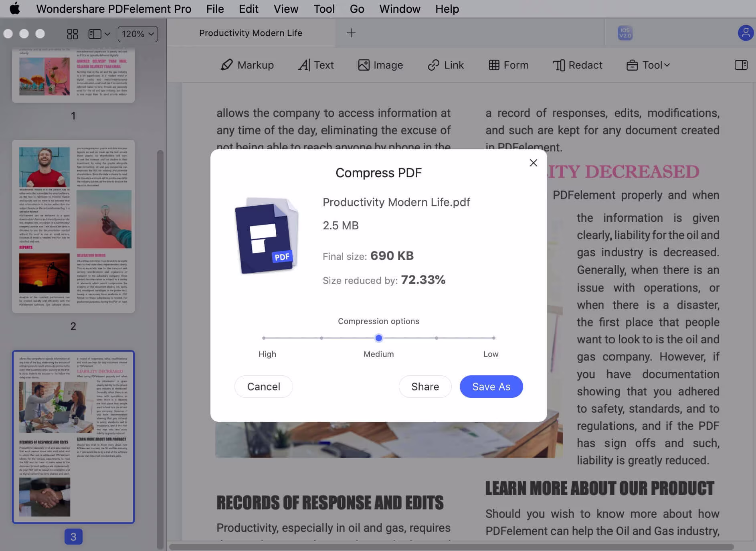The width and height of the screenshot is (756, 551).
Task: Open the 120% zoom level dropdown
Action: coord(137,34)
